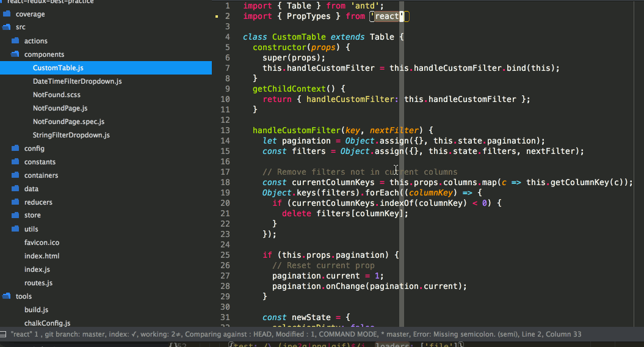This screenshot has height=347, width=644.
Task: Click line number 25 in gutter
Action: (x=225, y=255)
